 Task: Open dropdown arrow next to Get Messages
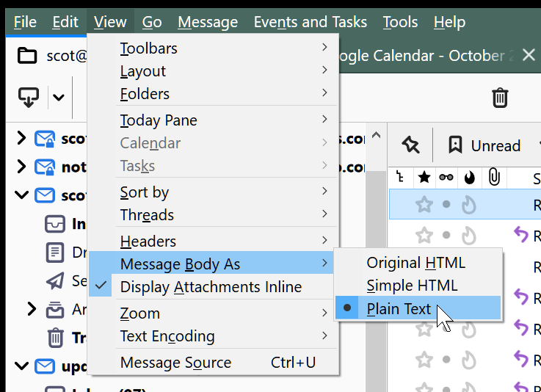point(58,97)
